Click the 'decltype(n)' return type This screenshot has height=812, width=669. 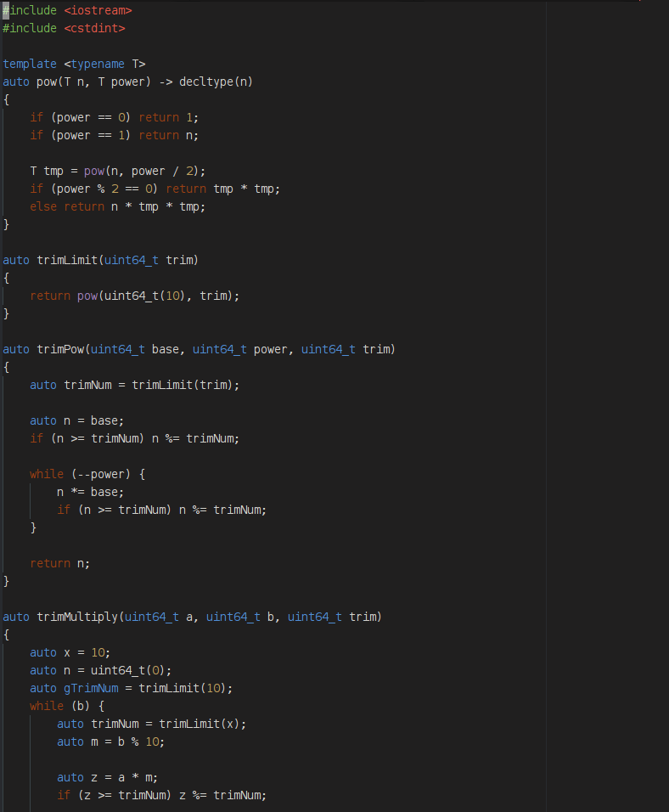pyautogui.click(x=216, y=82)
